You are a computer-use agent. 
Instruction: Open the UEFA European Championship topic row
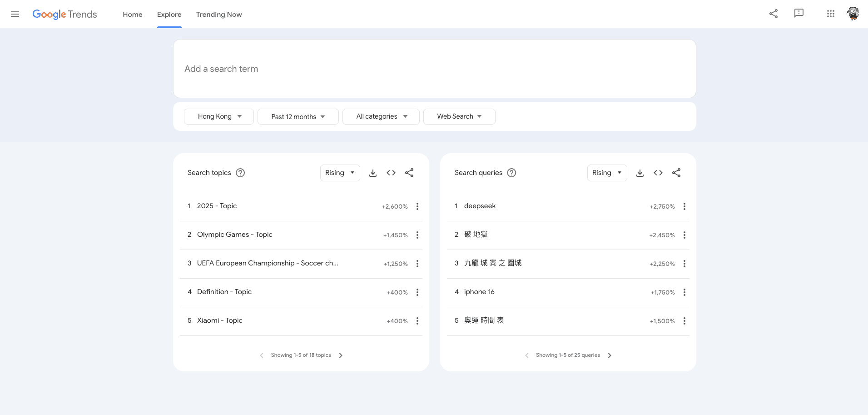point(301,264)
